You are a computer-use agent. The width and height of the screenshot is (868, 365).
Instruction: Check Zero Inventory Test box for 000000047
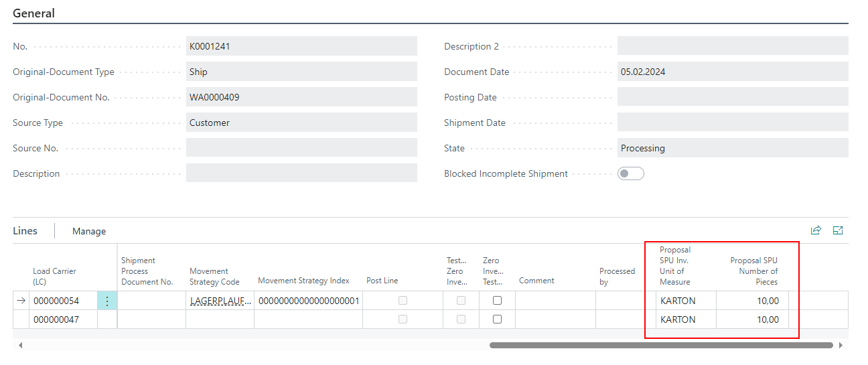click(497, 319)
